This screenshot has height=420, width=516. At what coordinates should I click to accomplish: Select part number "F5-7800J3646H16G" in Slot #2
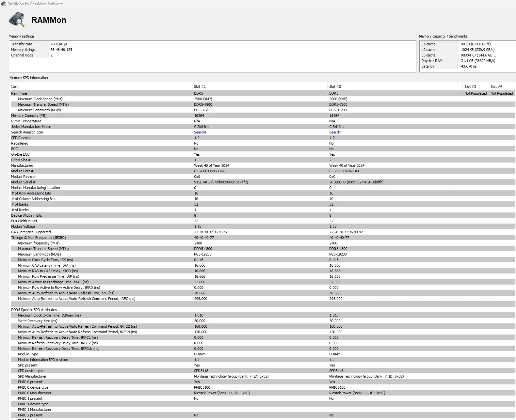tap(345, 171)
